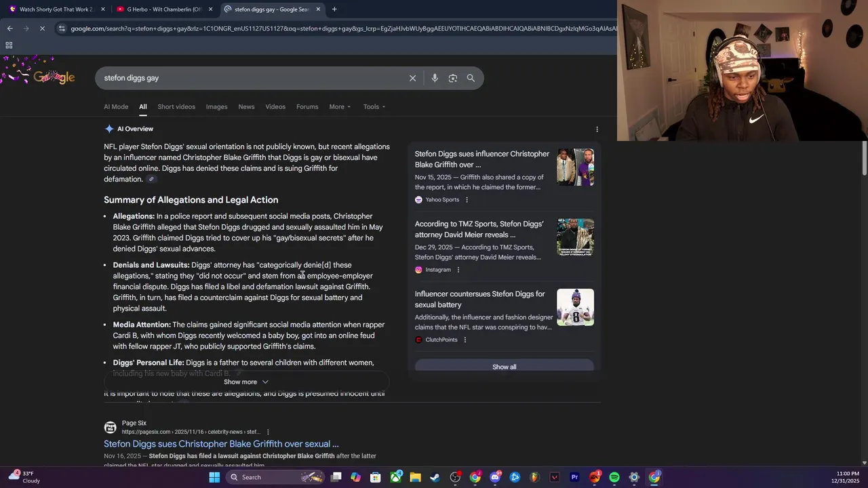
Task: Click the ClutchPoints article thumbnail
Action: 575,308
